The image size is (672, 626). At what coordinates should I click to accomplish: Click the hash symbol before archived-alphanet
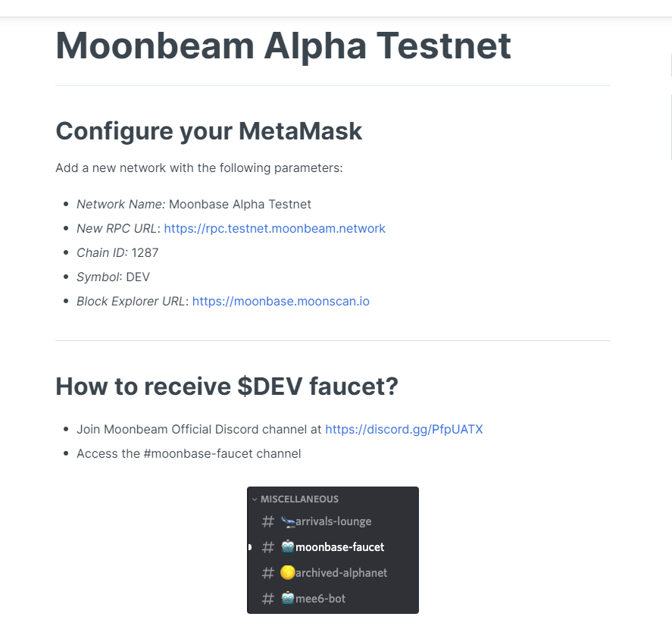click(x=267, y=573)
